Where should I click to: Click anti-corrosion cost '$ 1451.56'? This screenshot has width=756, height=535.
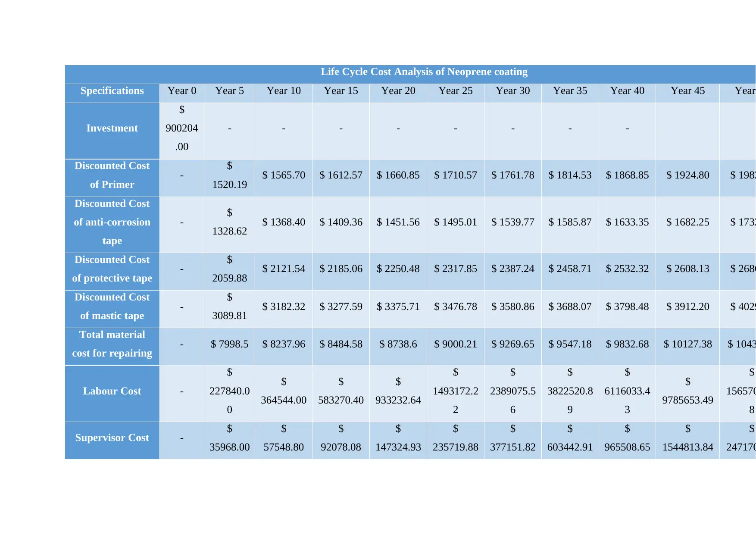coord(398,222)
